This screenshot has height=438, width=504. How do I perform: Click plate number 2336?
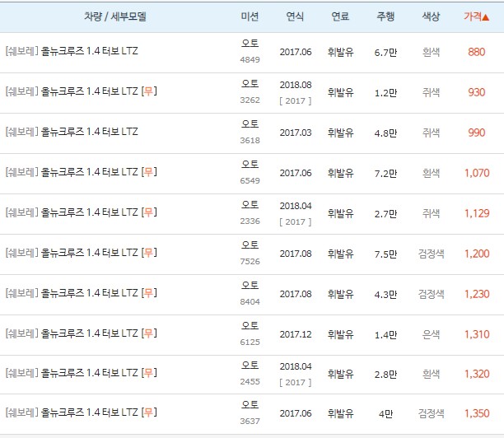click(250, 221)
